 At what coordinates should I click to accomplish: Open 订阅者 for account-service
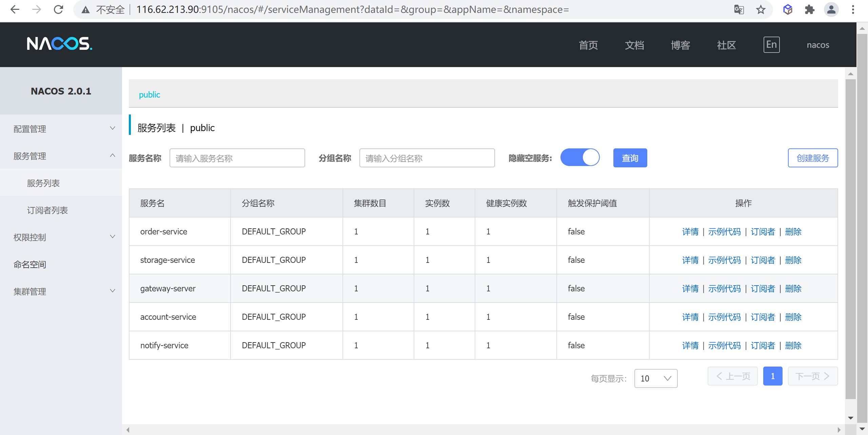click(763, 317)
